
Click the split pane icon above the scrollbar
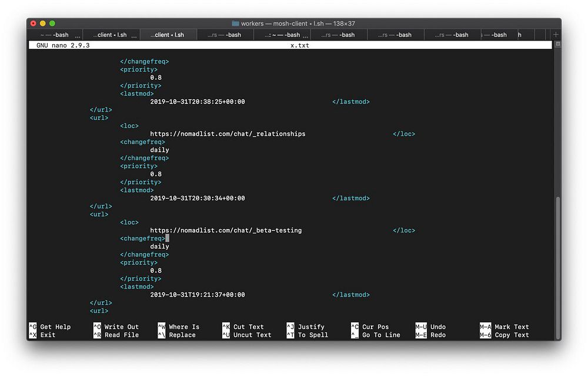[x=557, y=44]
